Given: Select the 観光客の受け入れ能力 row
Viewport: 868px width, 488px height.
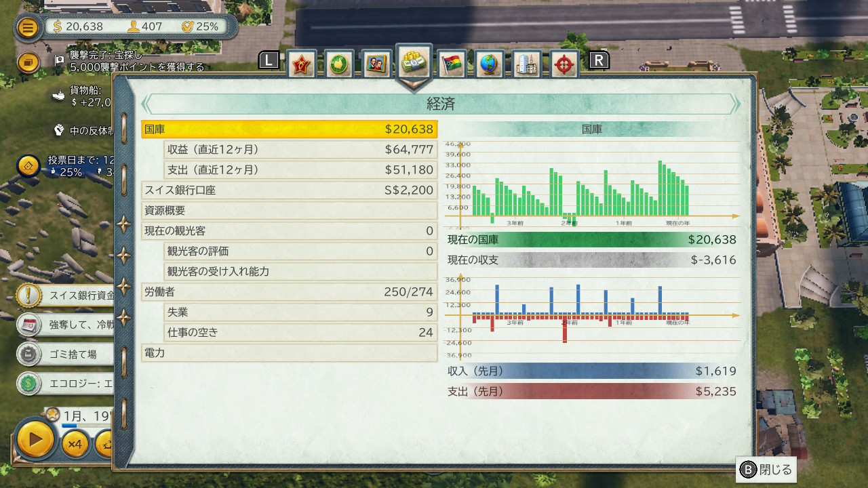Looking at the screenshot, I should [x=300, y=271].
